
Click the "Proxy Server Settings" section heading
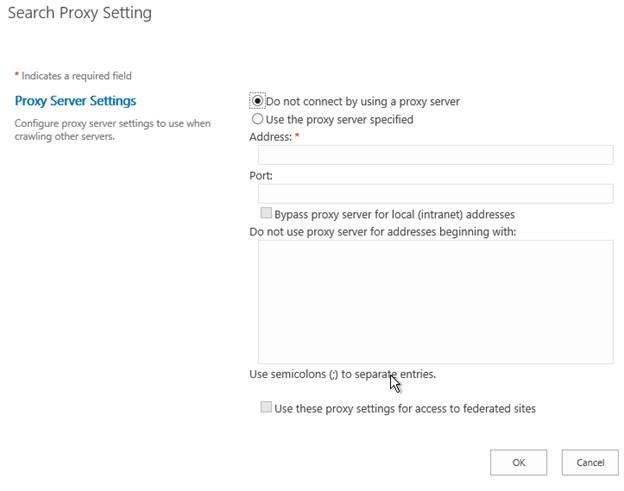pos(75,101)
